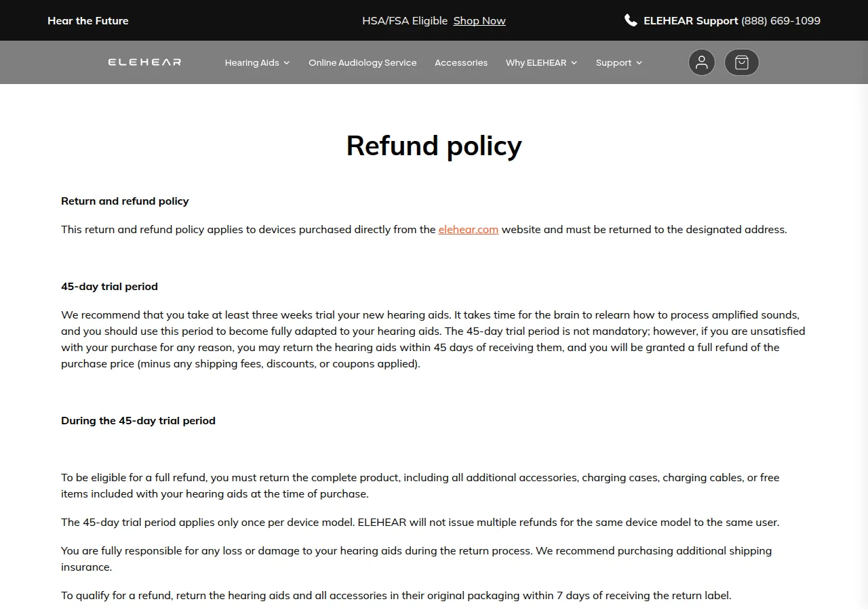The height and width of the screenshot is (610, 868).
Task: Click the sentence 'The 45-day trial period applies only once'
Action: tap(420, 522)
